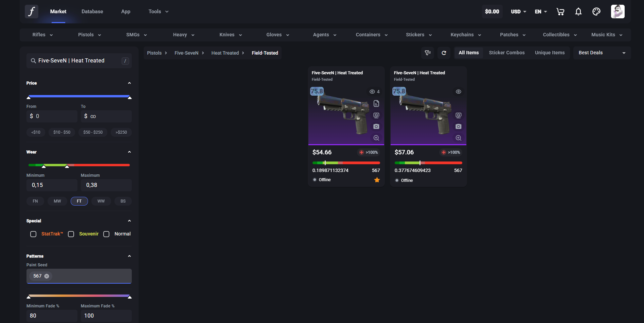Image resolution: width=644 pixels, height=323 pixels.
Task: Click the orange star on $54.66 listing
Action: coord(377,180)
